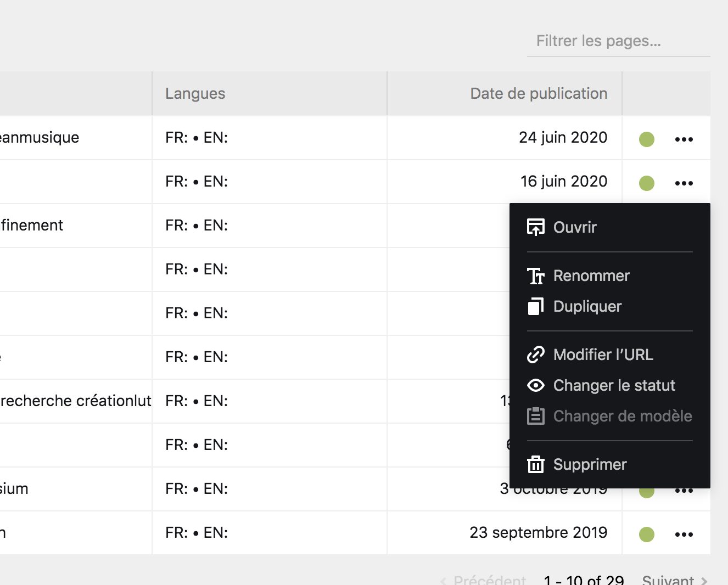The width and height of the screenshot is (728, 585).
Task: Open actions menu for 24 juin 2020 row
Action: click(x=684, y=139)
